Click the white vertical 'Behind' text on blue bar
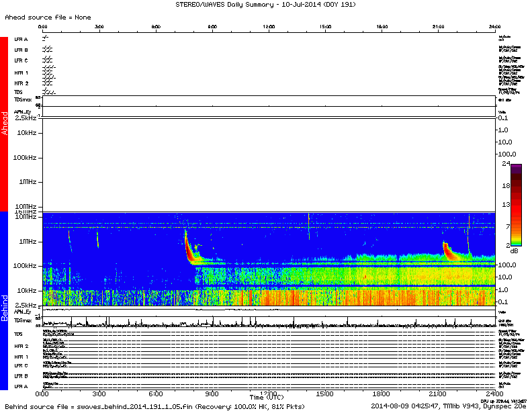 (x=5, y=308)
